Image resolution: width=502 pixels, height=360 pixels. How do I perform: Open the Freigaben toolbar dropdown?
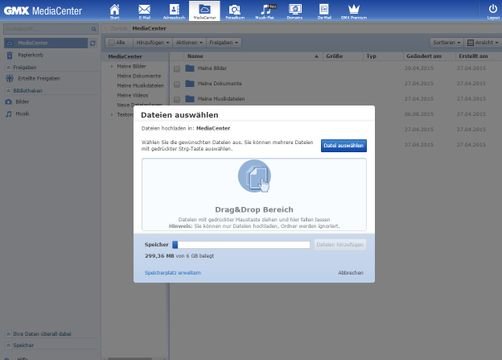point(223,43)
